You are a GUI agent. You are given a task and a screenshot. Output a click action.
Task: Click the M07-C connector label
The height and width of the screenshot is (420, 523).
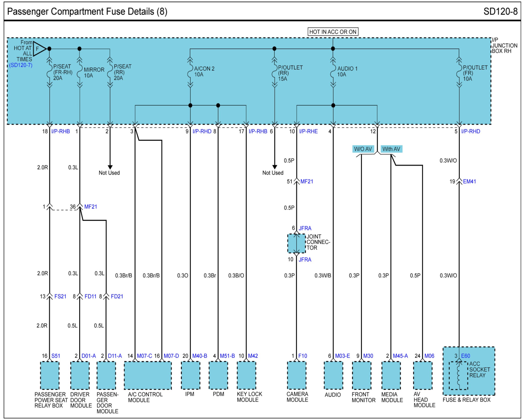144,356
